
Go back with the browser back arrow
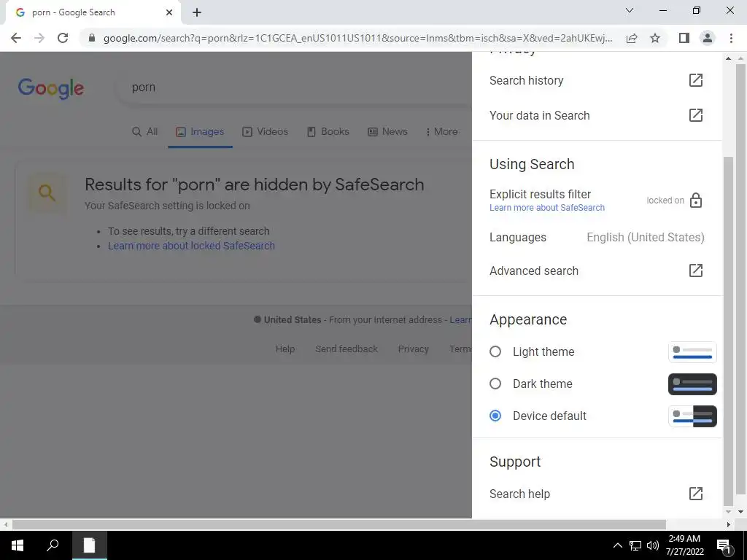tap(16, 38)
